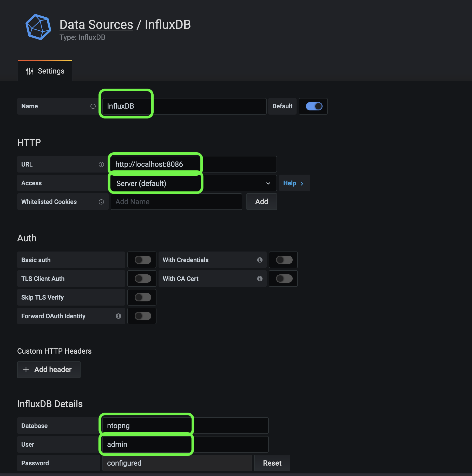Click the Password field showing configured
The width and height of the screenshot is (472, 476).
(x=177, y=463)
